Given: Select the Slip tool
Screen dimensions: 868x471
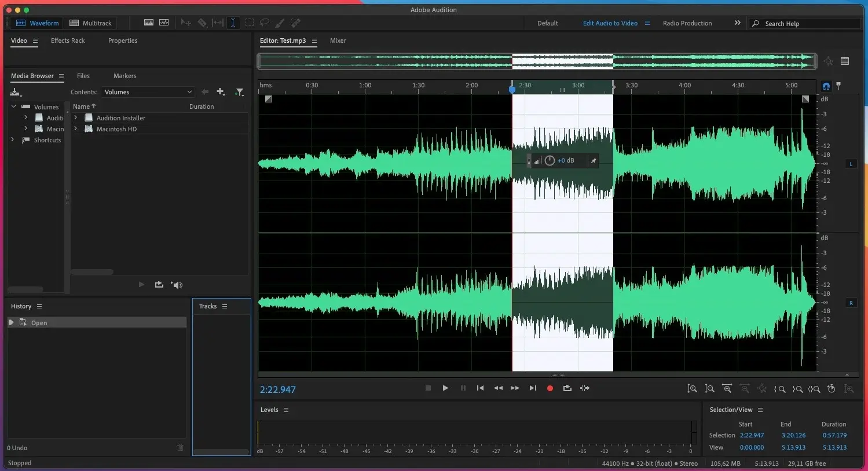Looking at the screenshot, I should [218, 23].
